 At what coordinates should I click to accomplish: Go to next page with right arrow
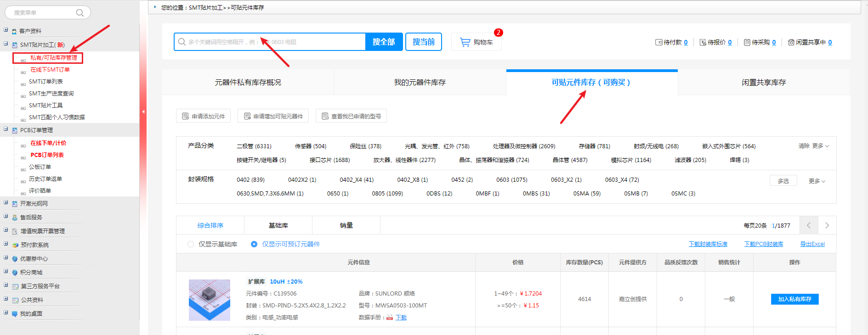click(x=827, y=225)
